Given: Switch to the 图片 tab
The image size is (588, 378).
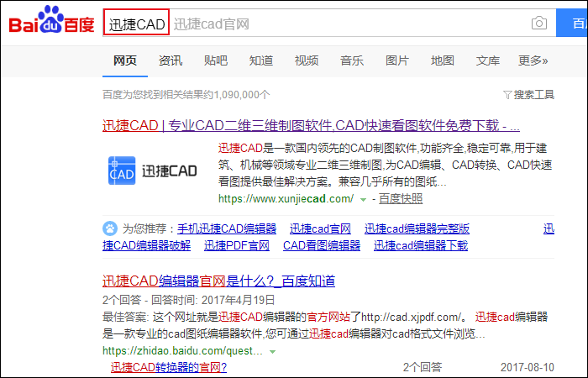Looking at the screenshot, I should point(397,60).
